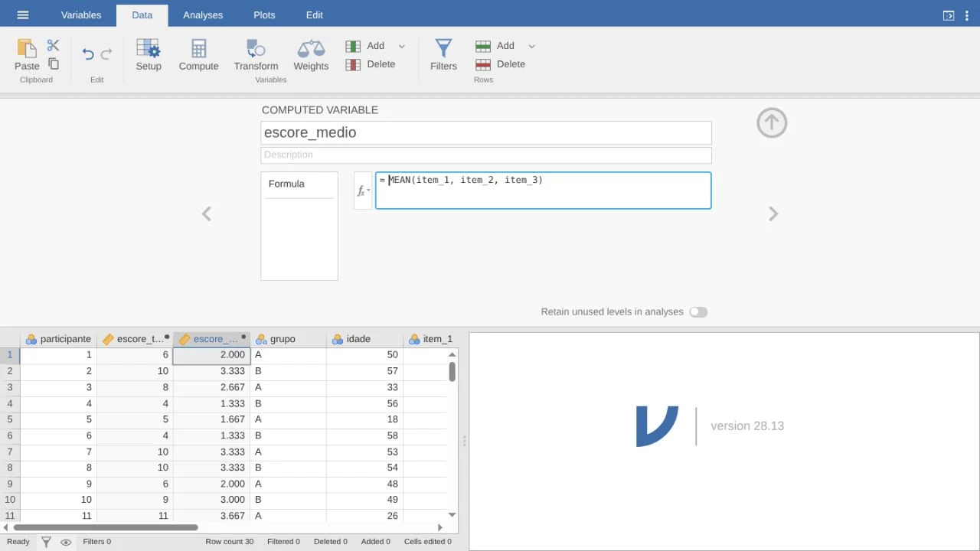This screenshot has width=980, height=551.
Task: Expand the Add variable dropdown arrow
Action: tap(402, 46)
